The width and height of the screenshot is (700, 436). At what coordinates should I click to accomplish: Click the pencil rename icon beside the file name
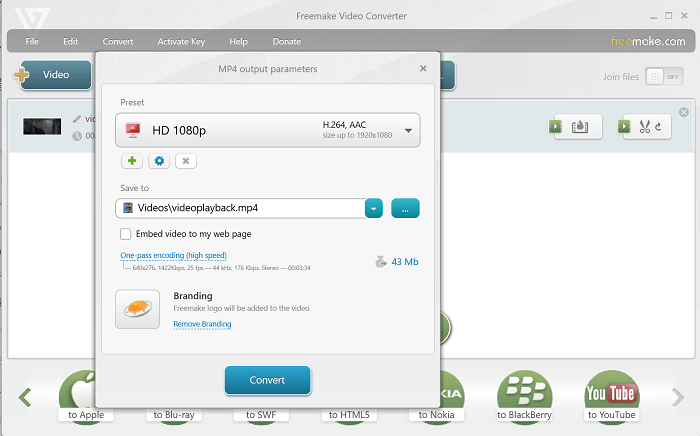pos(77,119)
